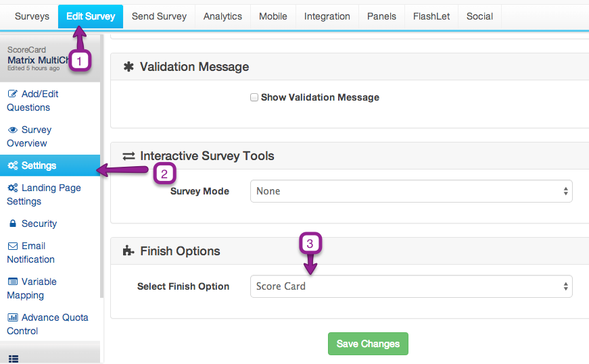Enable the Show Validation Message checkbox
This screenshot has height=364, width=589.
point(254,97)
